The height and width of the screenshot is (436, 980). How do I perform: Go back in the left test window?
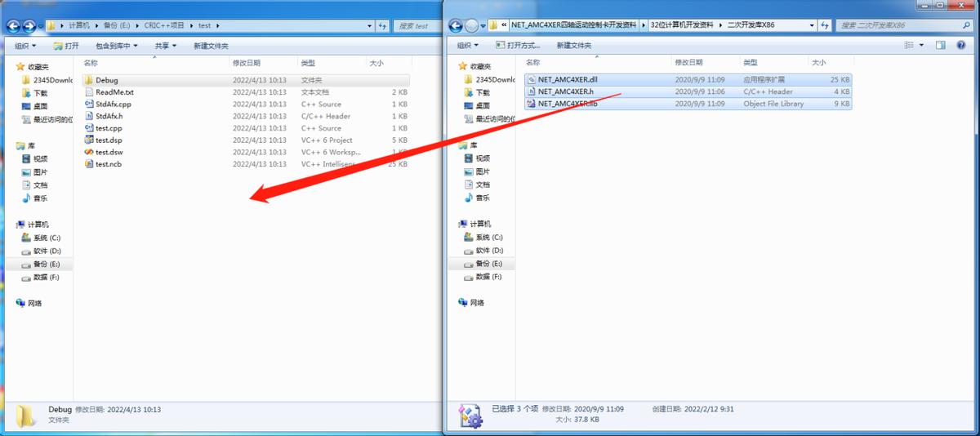tap(15, 26)
